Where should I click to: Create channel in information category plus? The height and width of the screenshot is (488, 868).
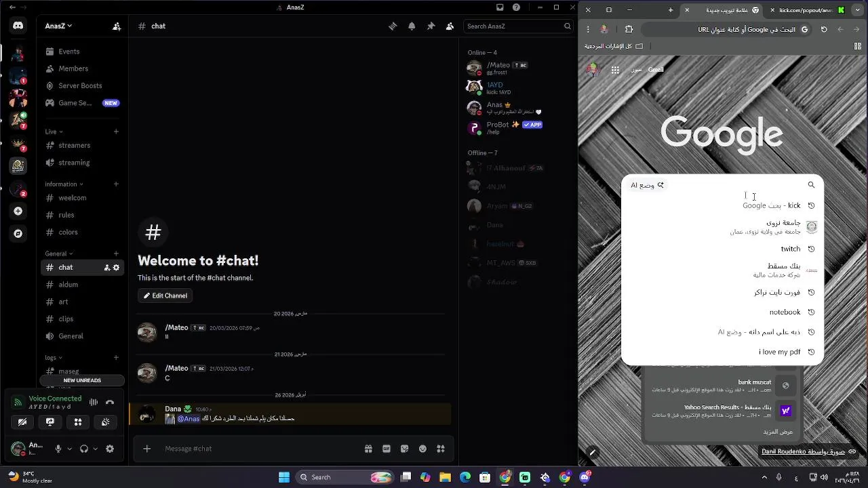117,184
